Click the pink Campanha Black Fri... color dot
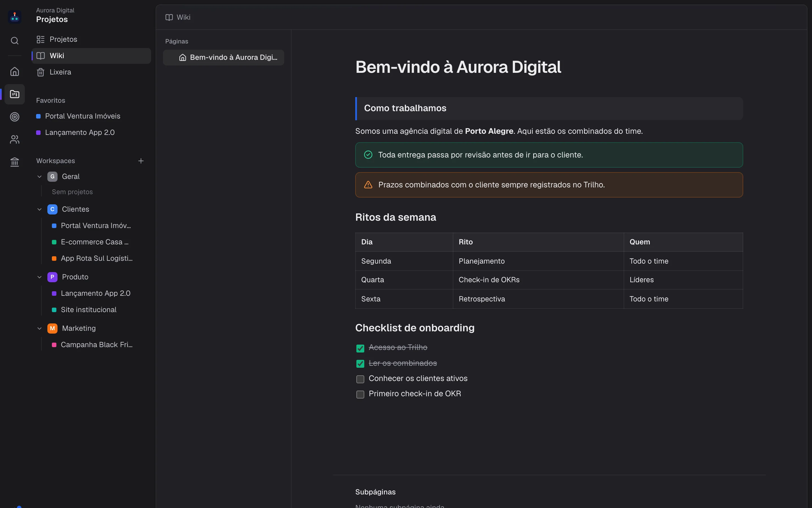The height and width of the screenshot is (508, 812). coord(54,345)
